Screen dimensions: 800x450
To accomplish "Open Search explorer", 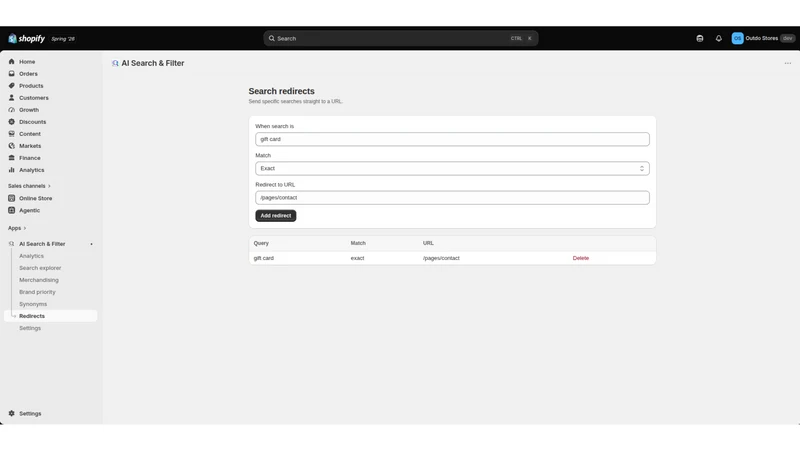I will (40, 268).
